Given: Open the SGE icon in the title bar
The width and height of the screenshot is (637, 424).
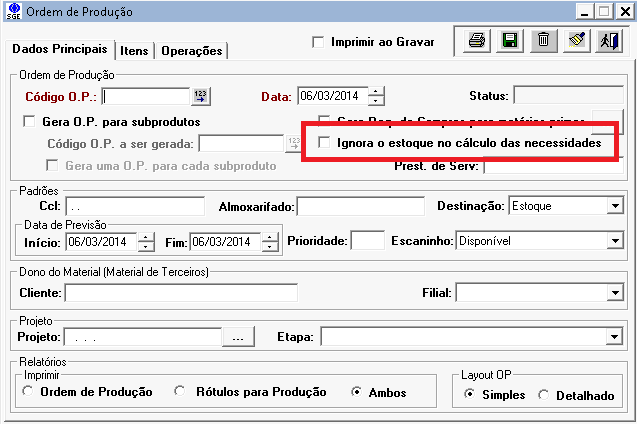Looking at the screenshot, I should (11, 11).
